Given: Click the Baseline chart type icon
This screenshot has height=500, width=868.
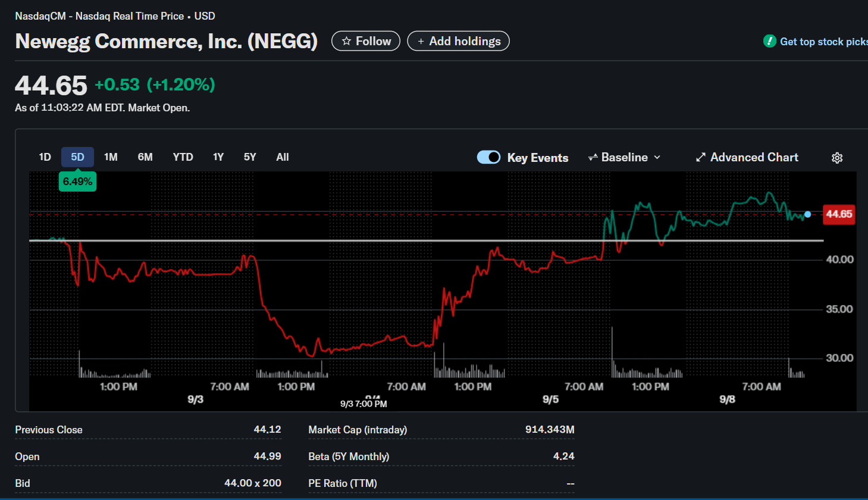Looking at the screenshot, I should click(593, 158).
